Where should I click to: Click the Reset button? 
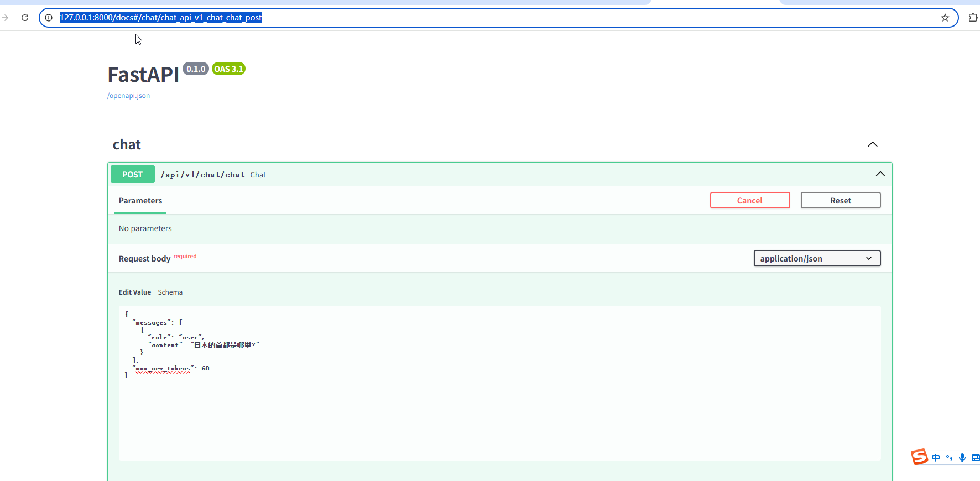pyautogui.click(x=841, y=200)
